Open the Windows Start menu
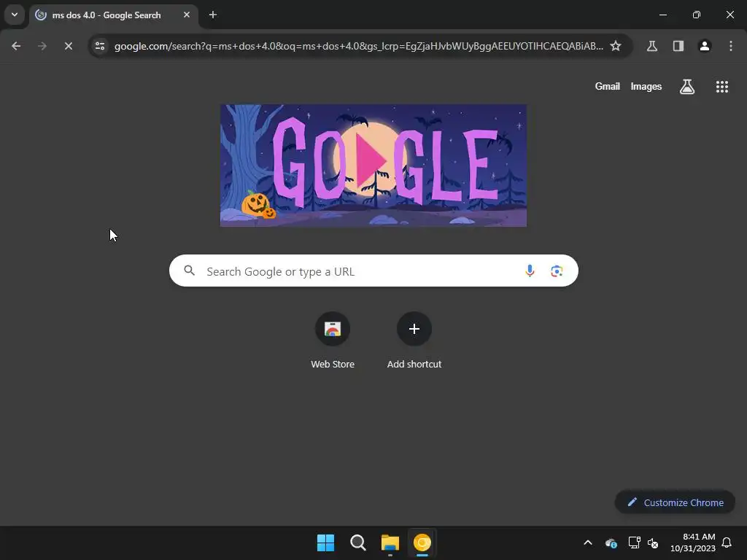Screen dimensions: 747x560 326,542
